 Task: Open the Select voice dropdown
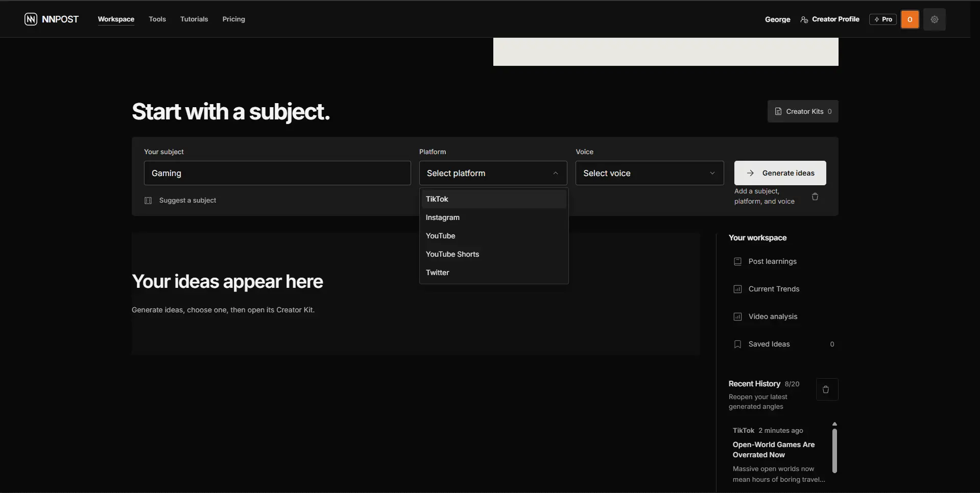tap(650, 173)
